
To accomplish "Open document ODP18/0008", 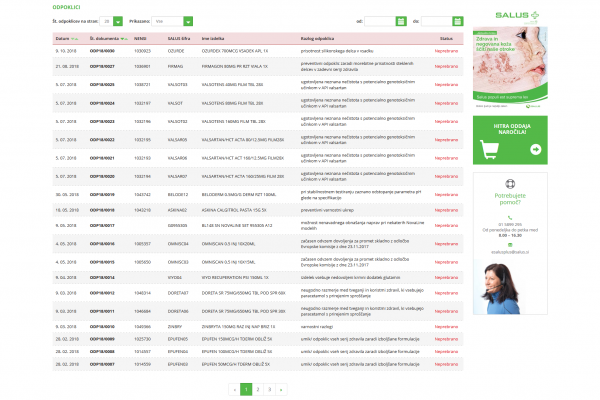I will click(102, 352).
